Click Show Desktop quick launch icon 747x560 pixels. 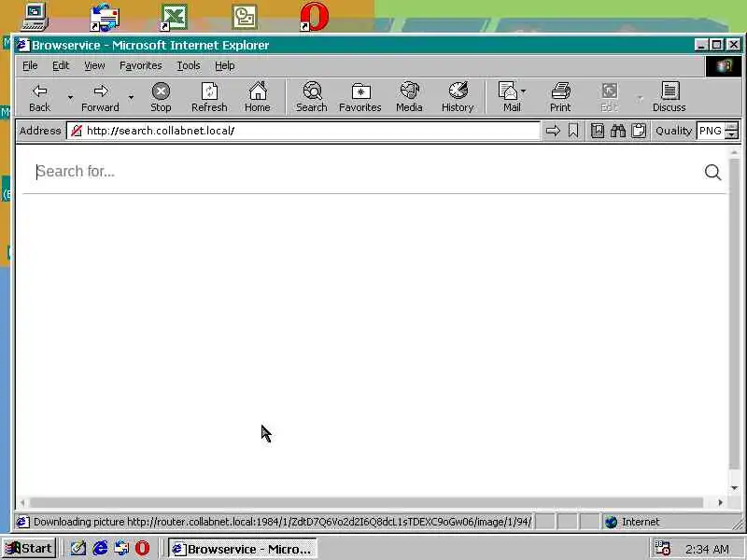tap(78, 548)
